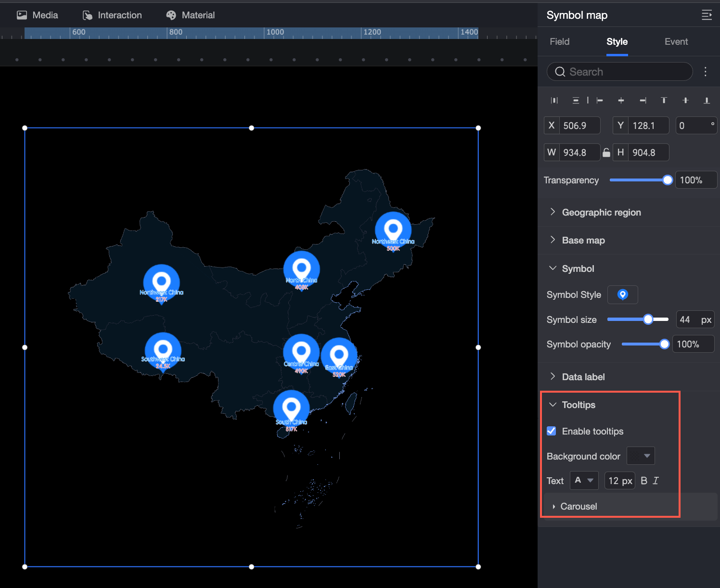
Task: Align component to the right edge
Action: coord(643,100)
